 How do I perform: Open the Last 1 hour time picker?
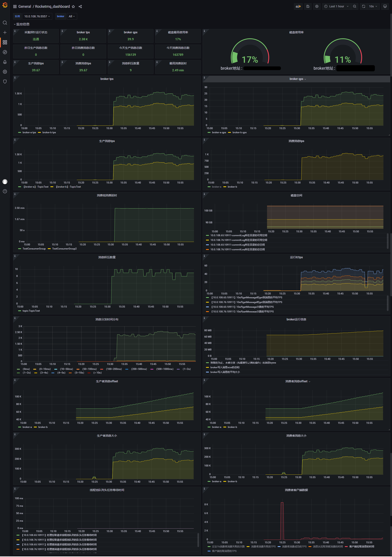click(x=336, y=7)
